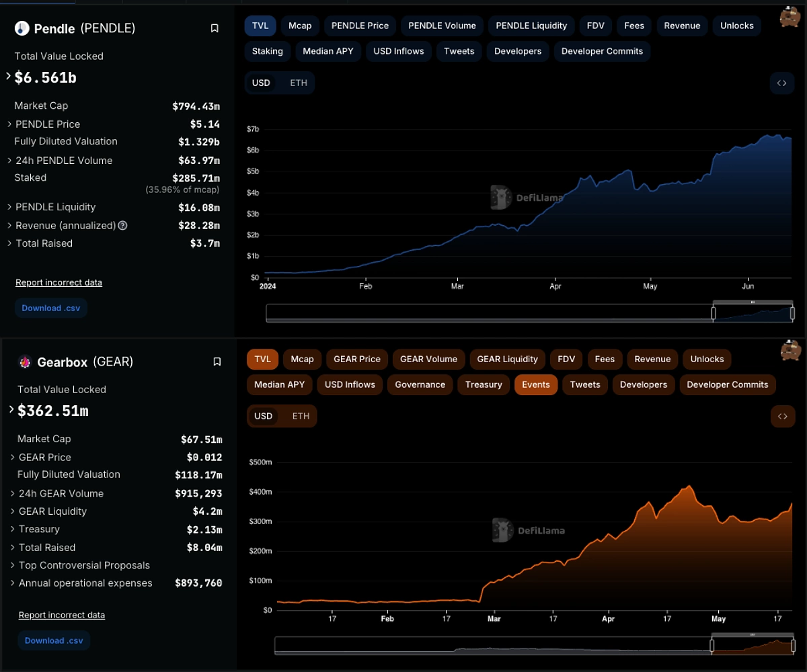This screenshot has height=672, width=807.
Task: Click left handle of Gearbox range slider
Action: coord(712,646)
